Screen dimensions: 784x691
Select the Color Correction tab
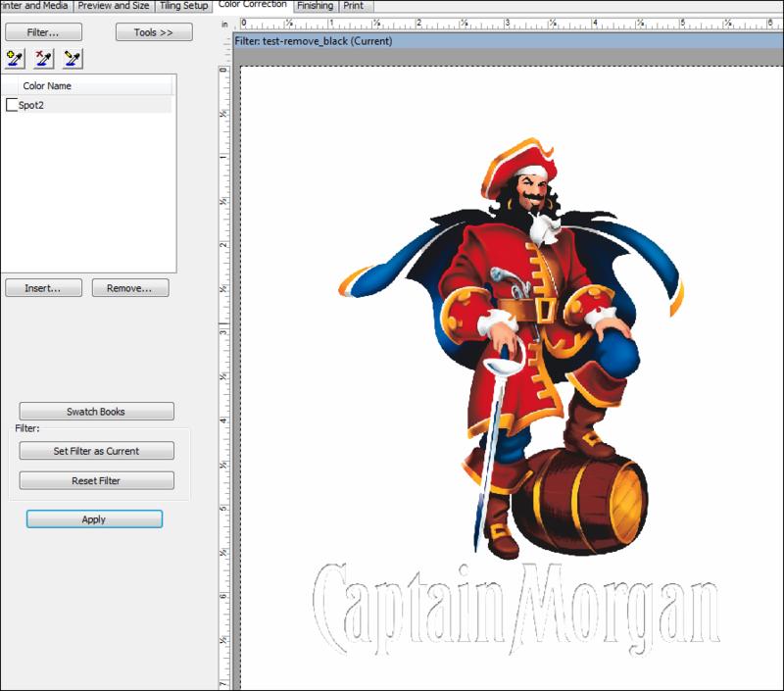coord(253,5)
